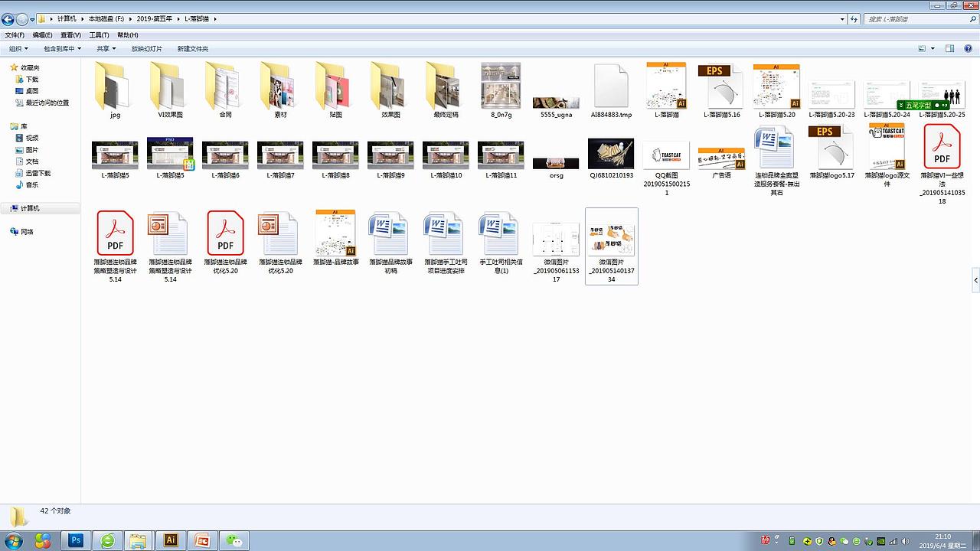Select 视频 library in the sidebar

pyautogui.click(x=32, y=138)
